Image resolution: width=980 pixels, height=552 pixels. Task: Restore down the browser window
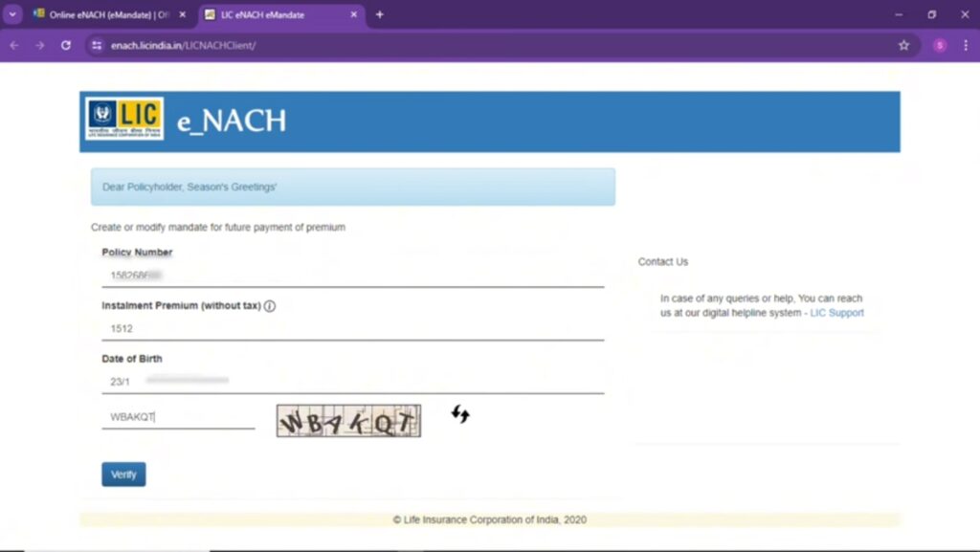coord(932,14)
